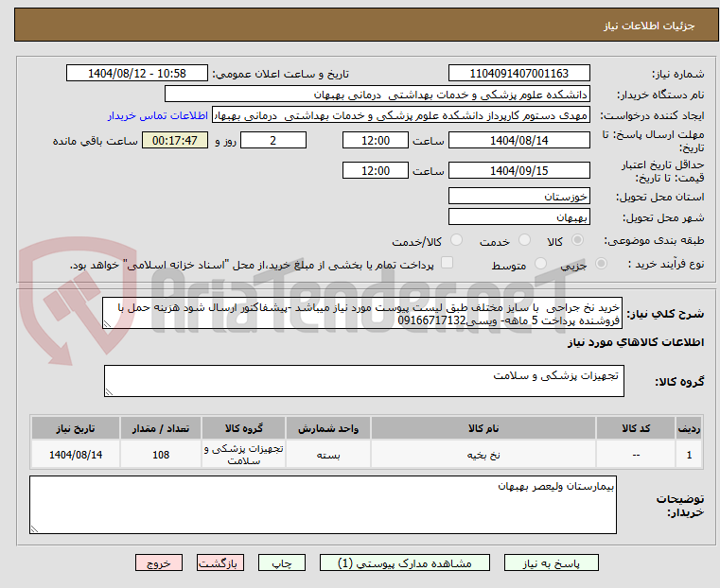Click the 'بازگشت' back button

coord(220,562)
